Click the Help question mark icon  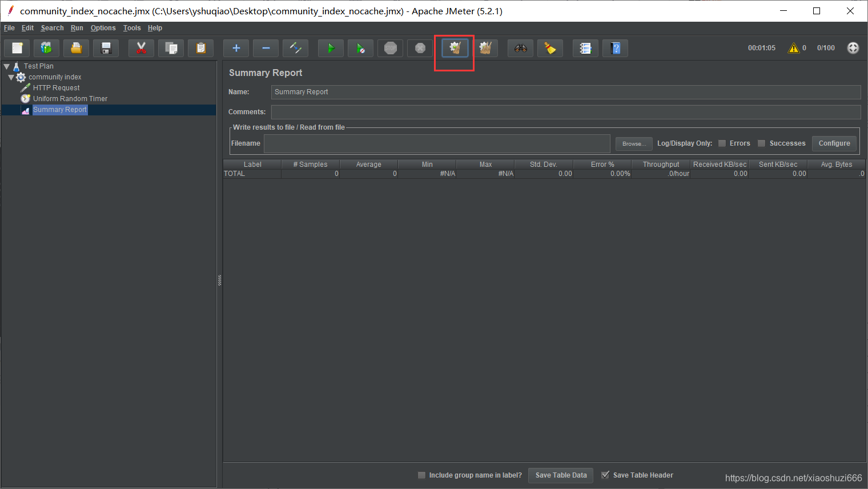(615, 49)
